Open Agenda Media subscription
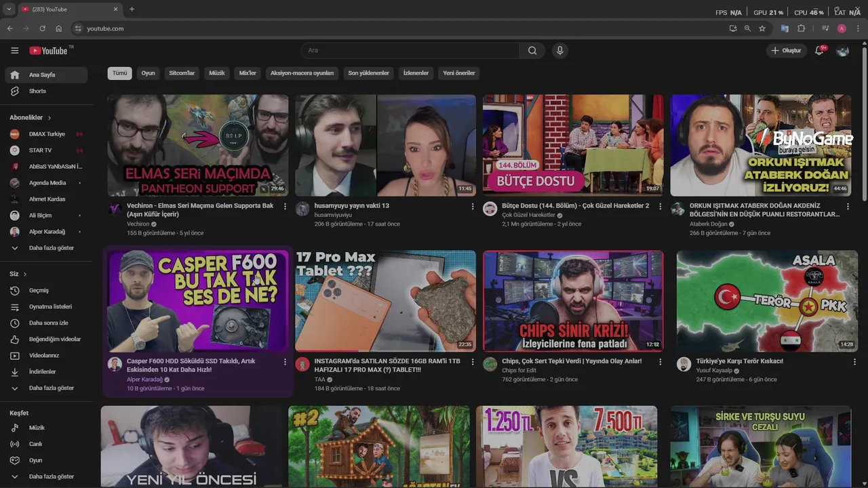The height and width of the screenshot is (488, 868). (45, 183)
